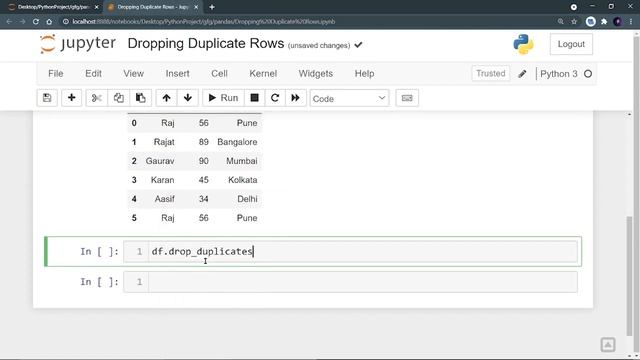Open the command palette keyboard icon
This screenshot has width=640, height=360.
coord(407,98)
